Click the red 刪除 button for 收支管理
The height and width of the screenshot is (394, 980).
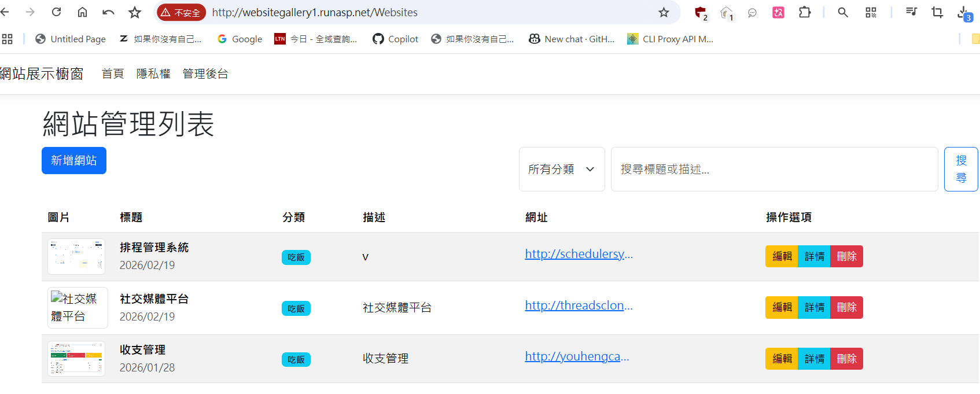pos(846,359)
